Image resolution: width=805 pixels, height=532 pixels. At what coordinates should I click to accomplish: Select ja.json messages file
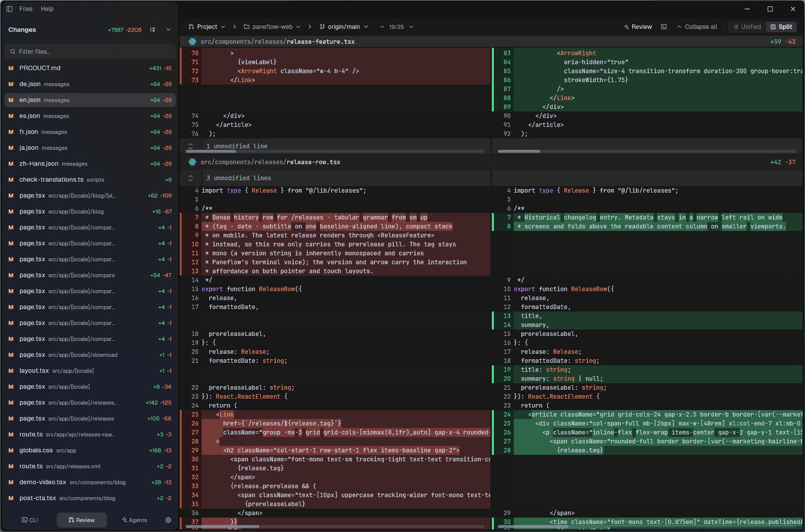(90, 148)
